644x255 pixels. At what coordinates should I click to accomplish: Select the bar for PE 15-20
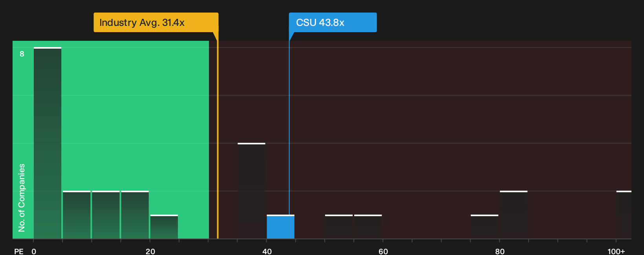point(135,215)
